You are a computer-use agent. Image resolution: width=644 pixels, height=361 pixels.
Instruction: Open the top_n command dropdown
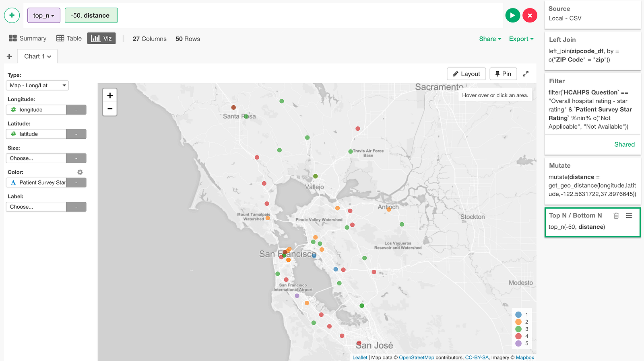click(44, 15)
